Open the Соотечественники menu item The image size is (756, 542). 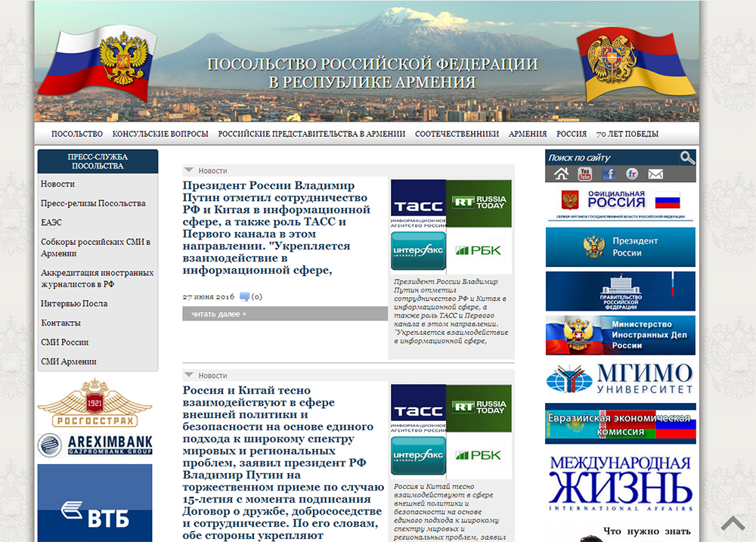point(457,134)
